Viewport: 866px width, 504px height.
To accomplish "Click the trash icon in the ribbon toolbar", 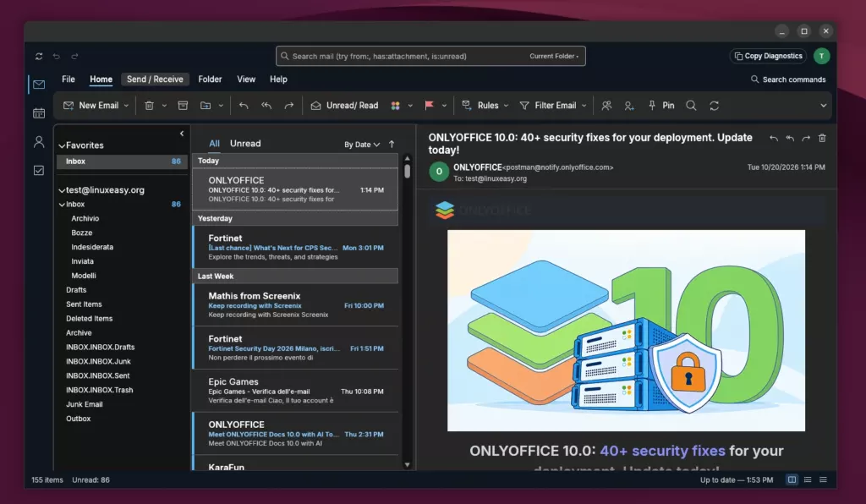I will click(149, 106).
